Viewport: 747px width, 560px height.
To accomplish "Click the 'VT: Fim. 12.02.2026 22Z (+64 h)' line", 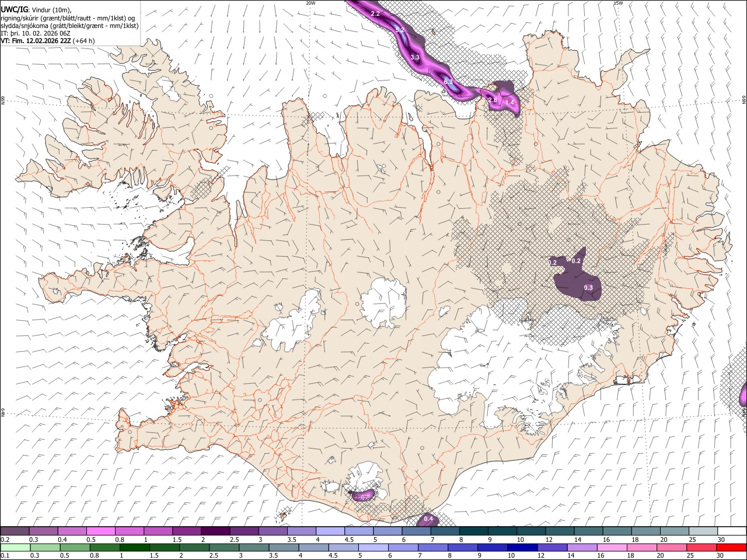I will click(x=48, y=41).
